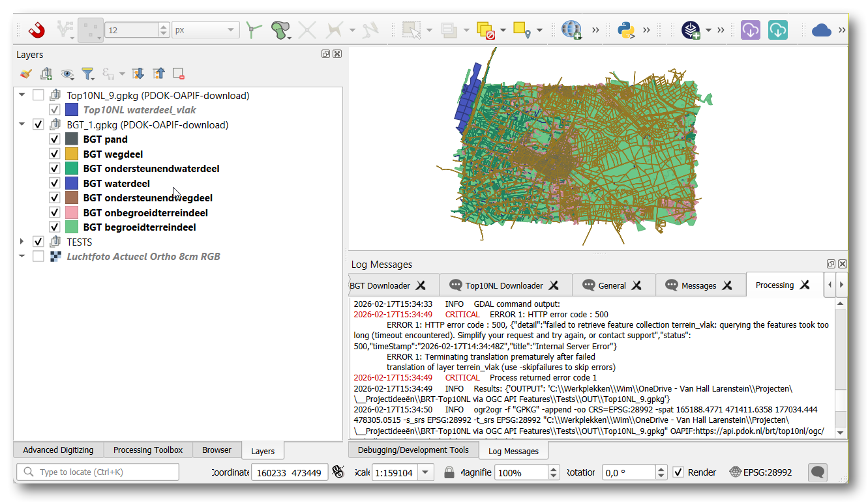
Task: Click the deselect features icon
Action: click(x=485, y=30)
